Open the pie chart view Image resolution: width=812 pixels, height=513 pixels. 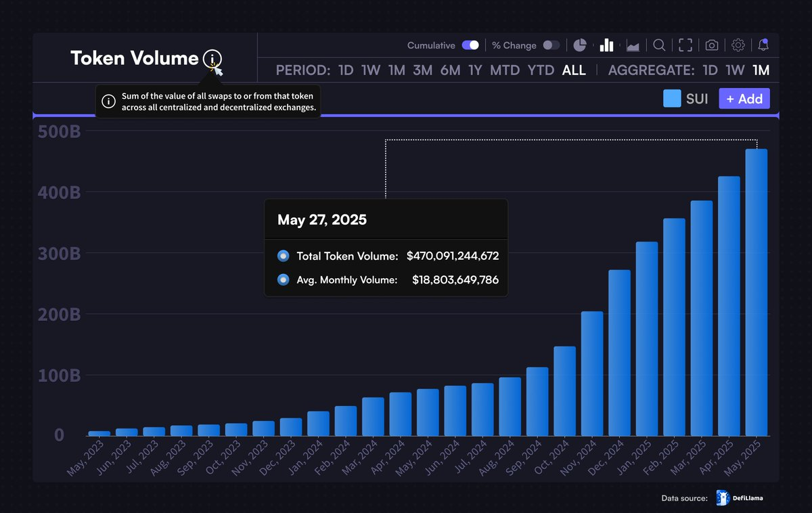580,45
